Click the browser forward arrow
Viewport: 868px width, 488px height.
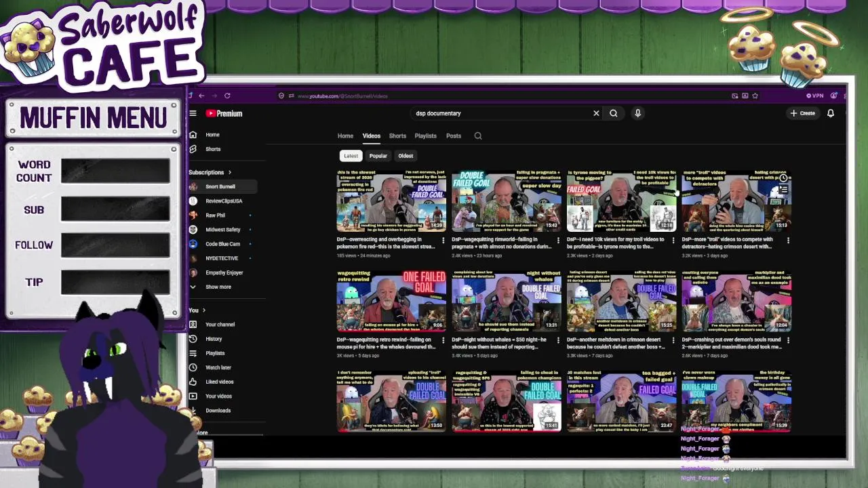pos(214,96)
